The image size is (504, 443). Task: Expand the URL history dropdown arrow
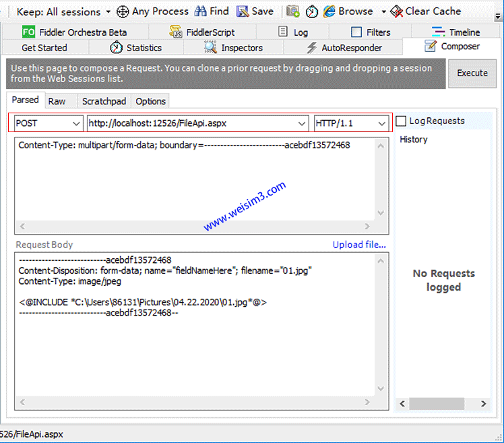[x=301, y=123]
